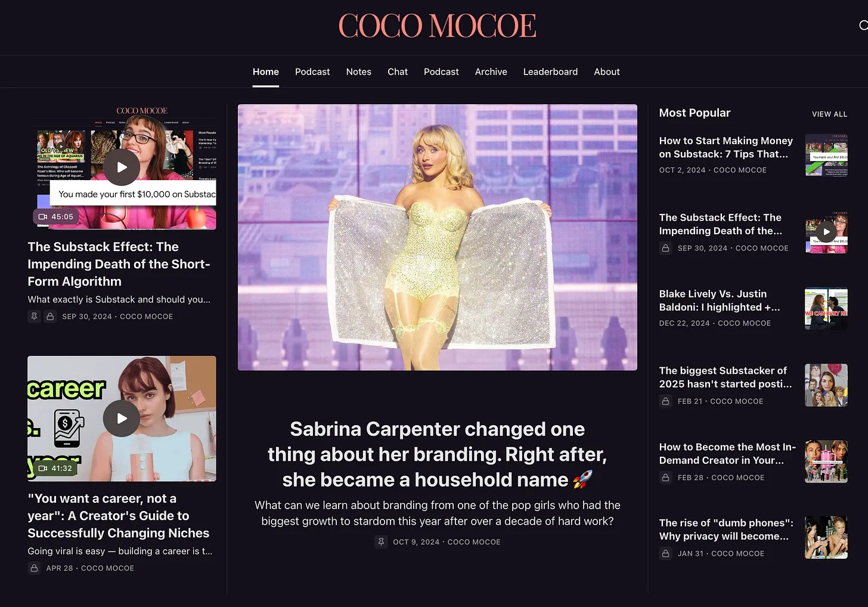
Task: Switch to the Leaderboard tab
Action: coord(550,72)
